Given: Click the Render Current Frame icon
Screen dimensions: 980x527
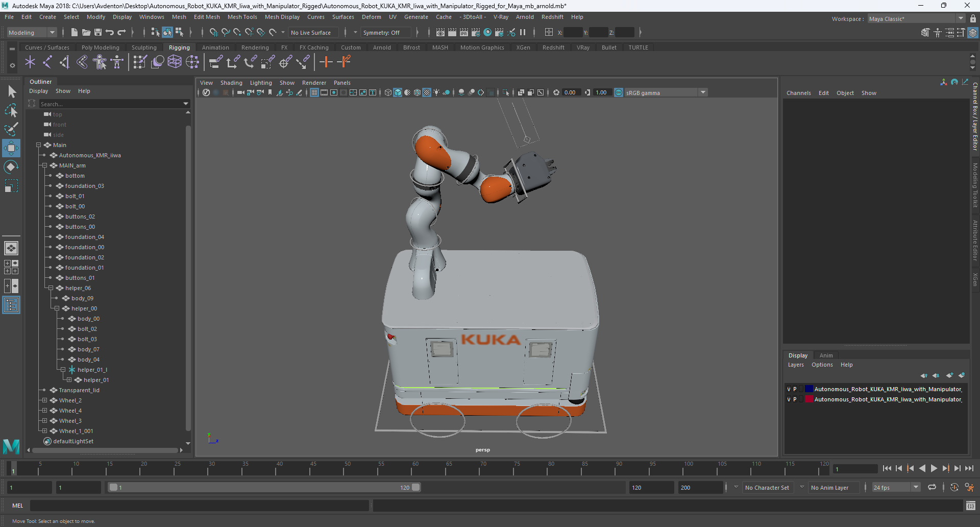Looking at the screenshot, I should coord(452,32).
